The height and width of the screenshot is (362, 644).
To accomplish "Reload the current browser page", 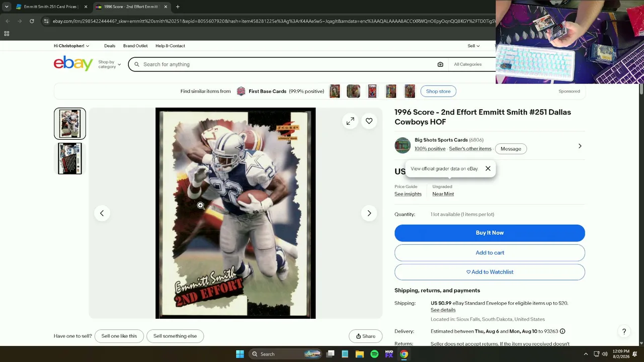I will pos(32,21).
